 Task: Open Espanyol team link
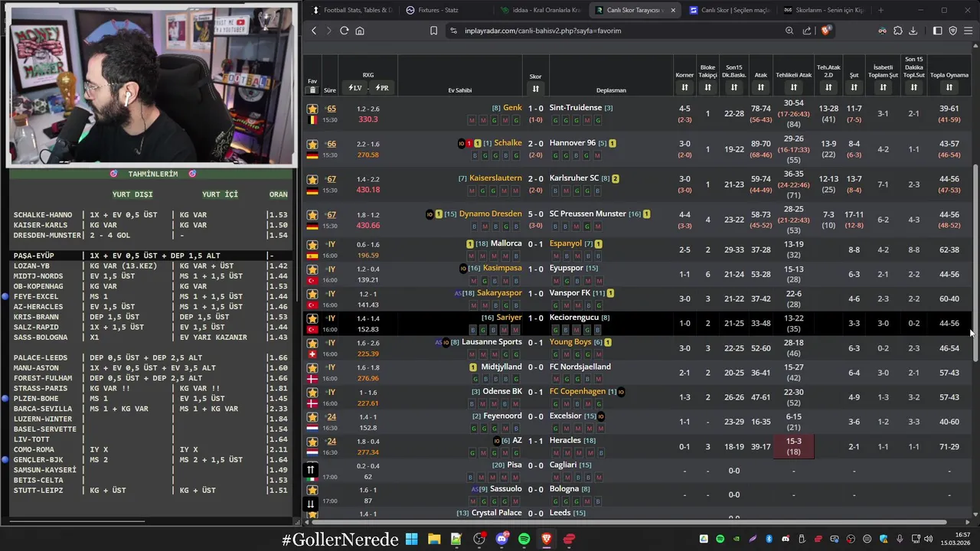[x=566, y=243]
